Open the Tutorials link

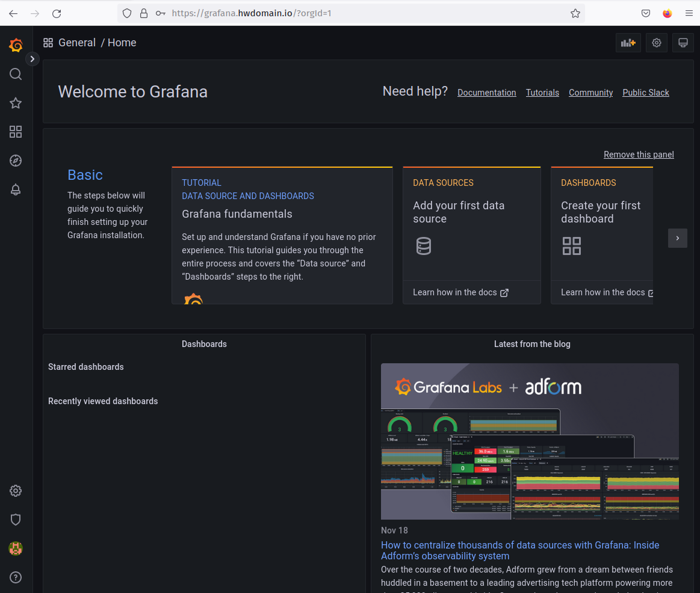[542, 93]
